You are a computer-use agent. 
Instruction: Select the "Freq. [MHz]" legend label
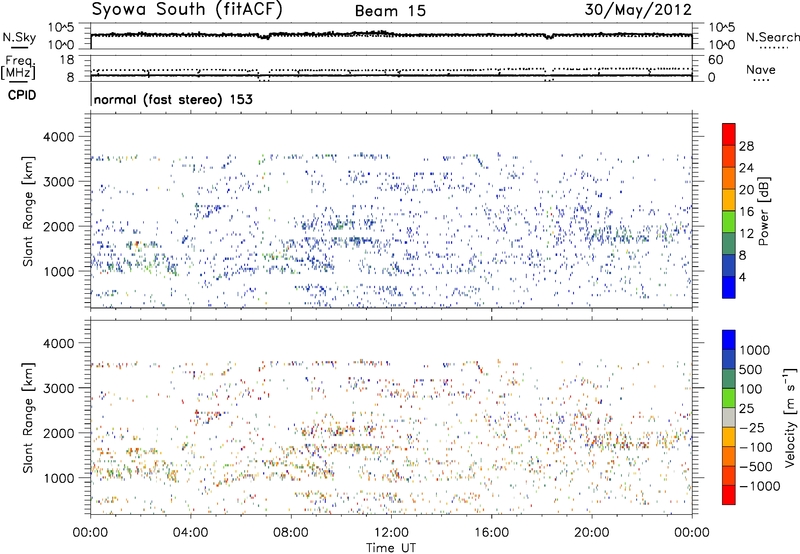18,67
